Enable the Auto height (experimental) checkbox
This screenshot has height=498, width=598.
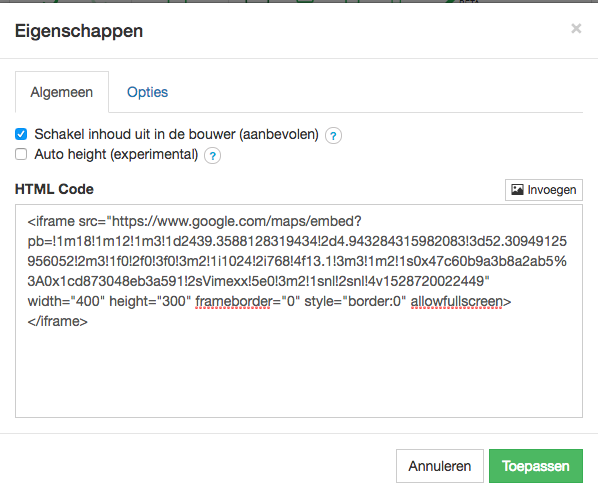pos(21,154)
